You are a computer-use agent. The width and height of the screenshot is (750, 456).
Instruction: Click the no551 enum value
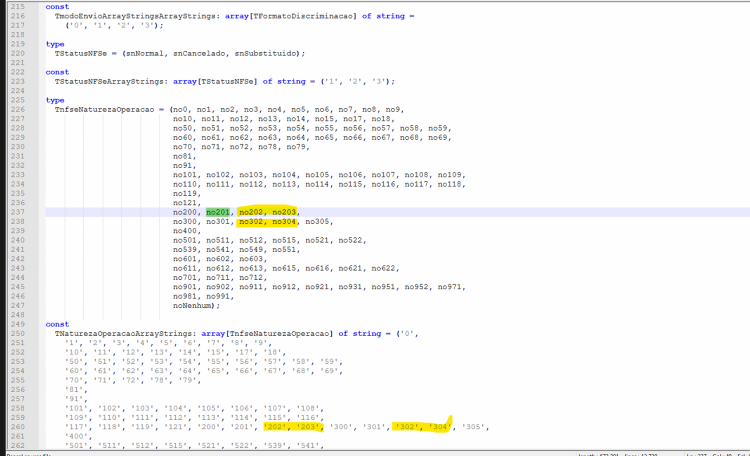tap(284, 249)
